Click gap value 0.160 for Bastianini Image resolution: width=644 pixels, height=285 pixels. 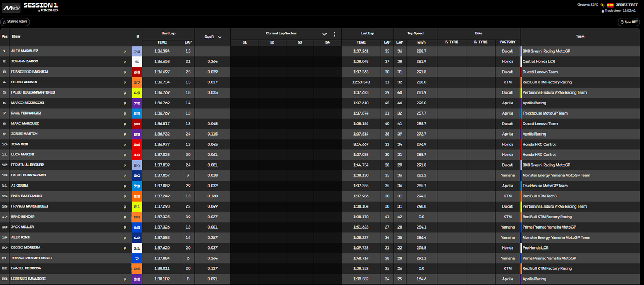[212, 196]
